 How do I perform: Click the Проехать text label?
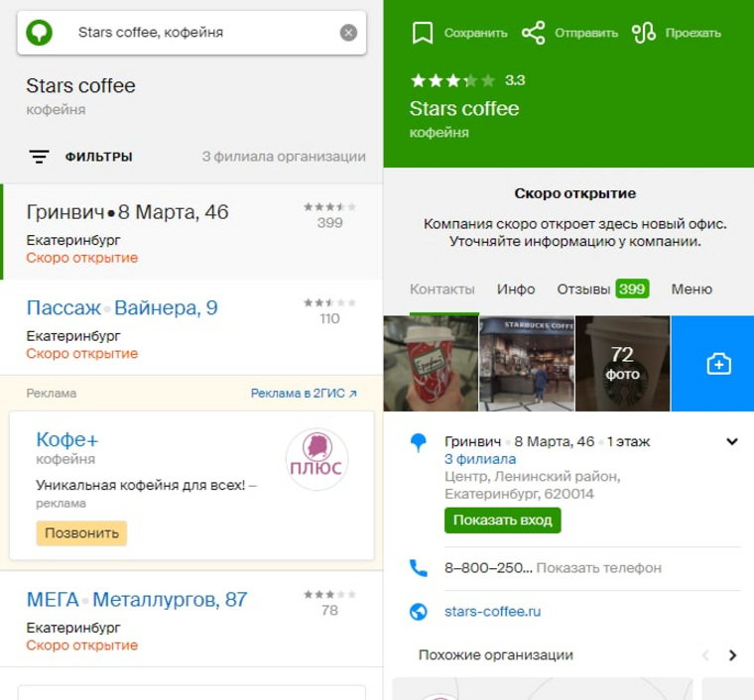[x=692, y=33]
